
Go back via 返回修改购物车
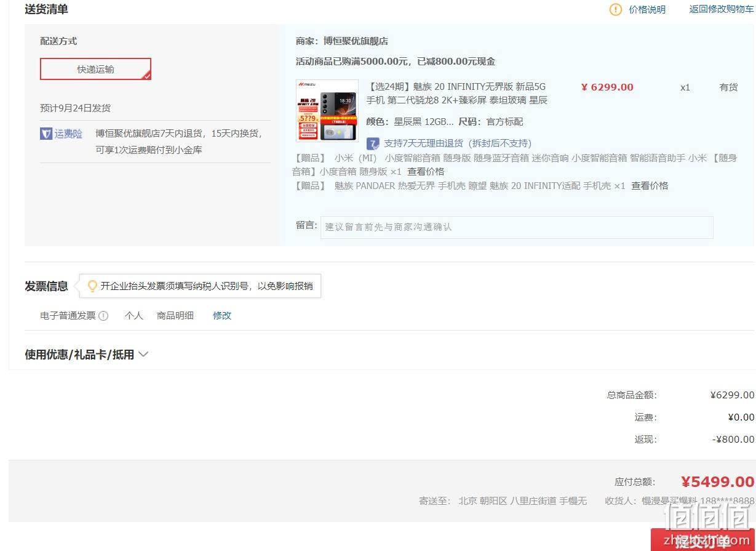[x=722, y=9]
